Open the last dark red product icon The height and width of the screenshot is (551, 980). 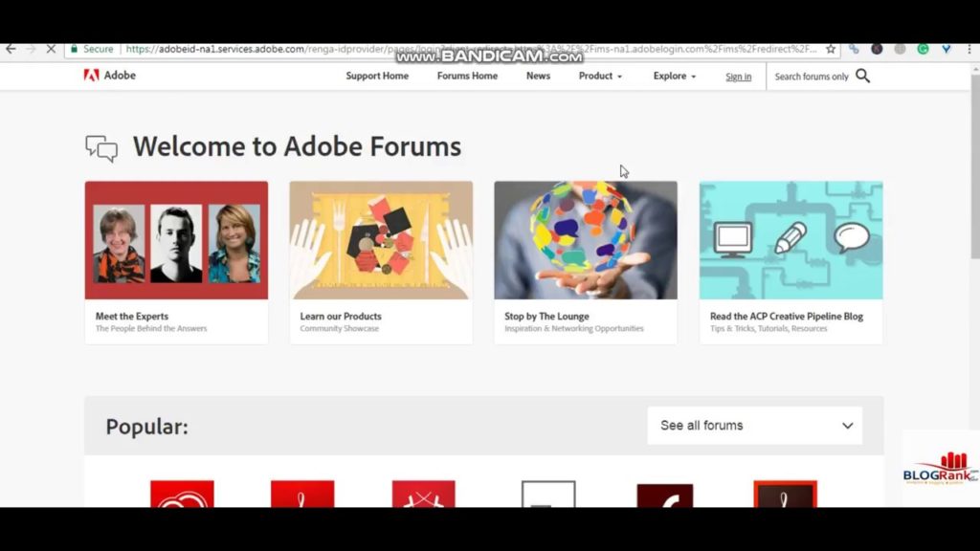pyautogui.click(x=785, y=494)
